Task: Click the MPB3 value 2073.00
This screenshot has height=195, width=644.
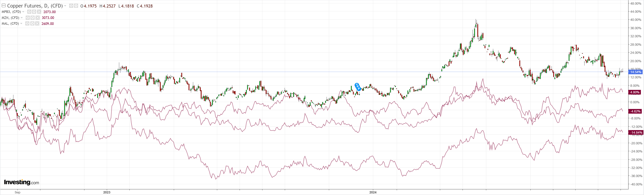Action: tap(49, 12)
